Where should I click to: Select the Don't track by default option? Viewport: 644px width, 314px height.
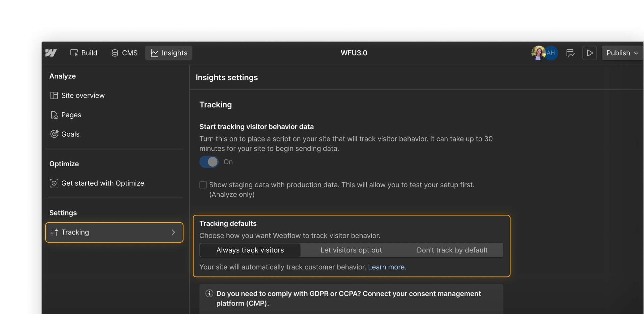[453, 250]
